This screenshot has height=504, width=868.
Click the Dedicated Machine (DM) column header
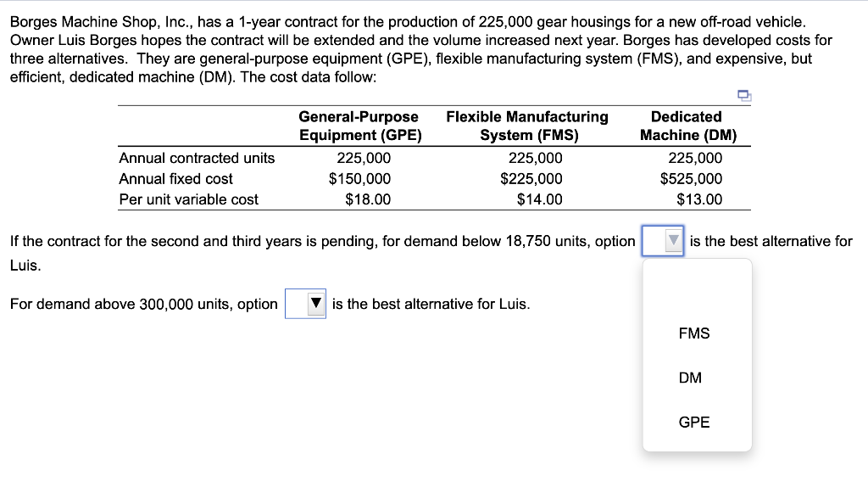pos(687,126)
